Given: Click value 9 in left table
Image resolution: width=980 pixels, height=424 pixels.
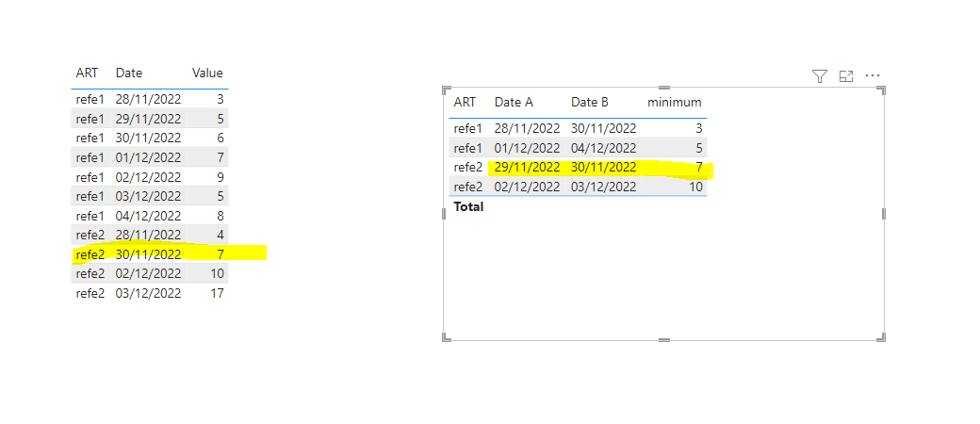Looking at the screenshot, I should (220, 176).
